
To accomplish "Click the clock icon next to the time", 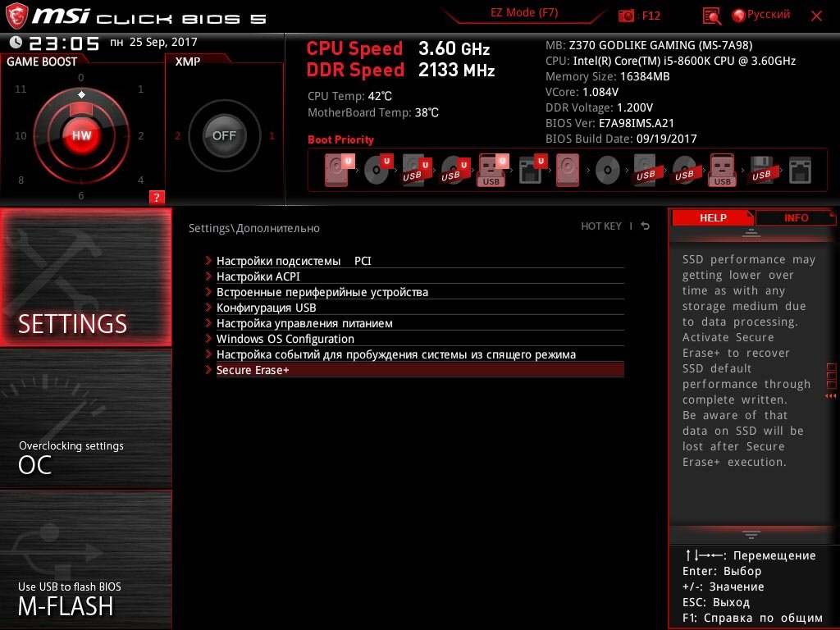I will click(16, 43).
